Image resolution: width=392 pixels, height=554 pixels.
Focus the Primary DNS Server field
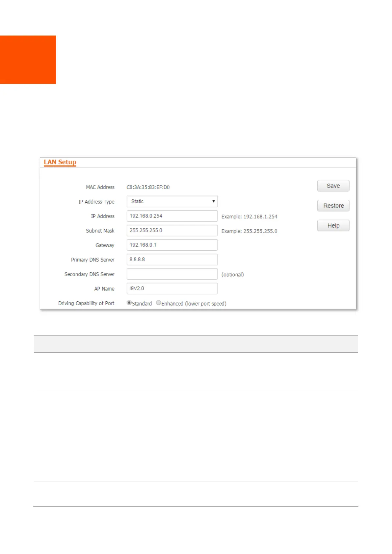click(172, 259)
